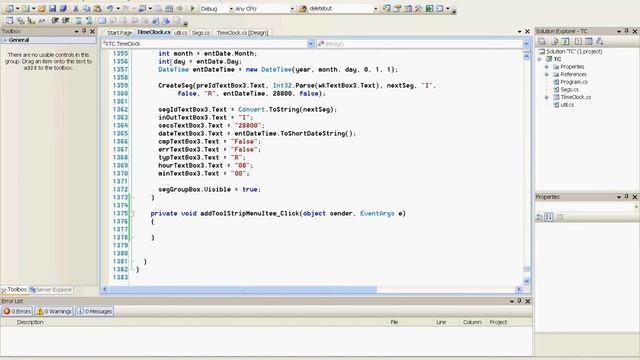
Task: Click the Copy icon in the toolbar
Action: coord(87,8)
